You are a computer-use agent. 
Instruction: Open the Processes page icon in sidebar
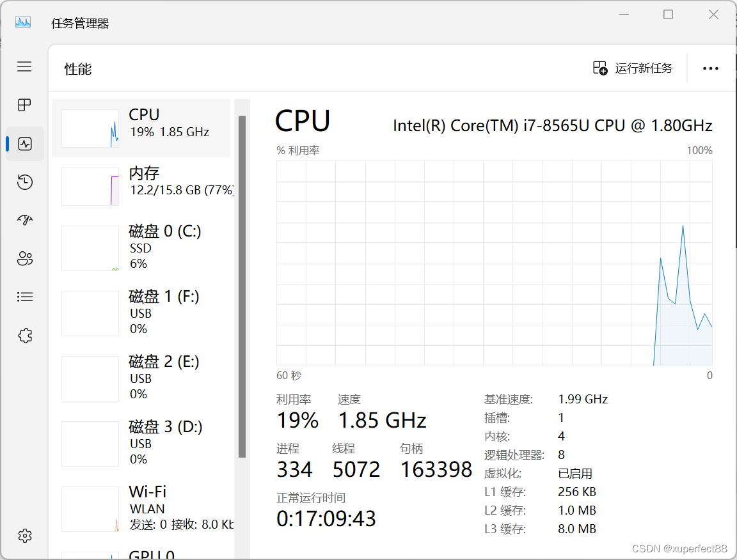[24, 105]
